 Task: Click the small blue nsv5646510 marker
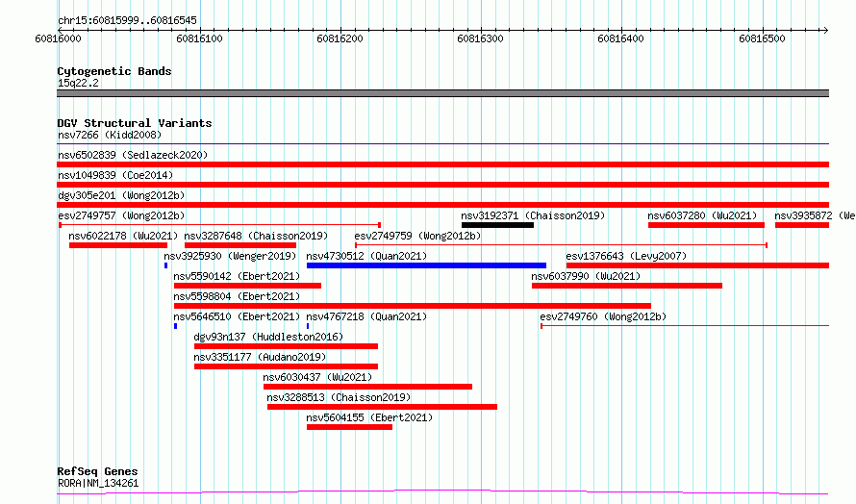coord(175,326)
